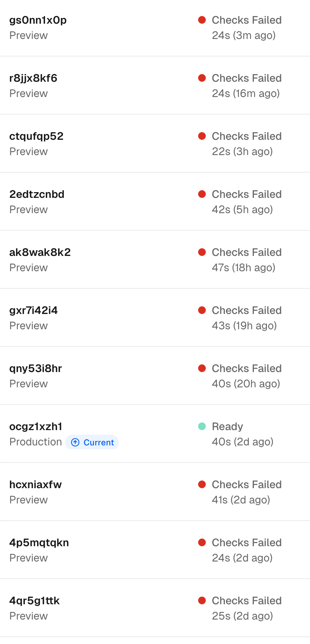The width and height of the screenshot is (310, 644).
Task: Open deployment hcxniaxfw
Action: 36,484
